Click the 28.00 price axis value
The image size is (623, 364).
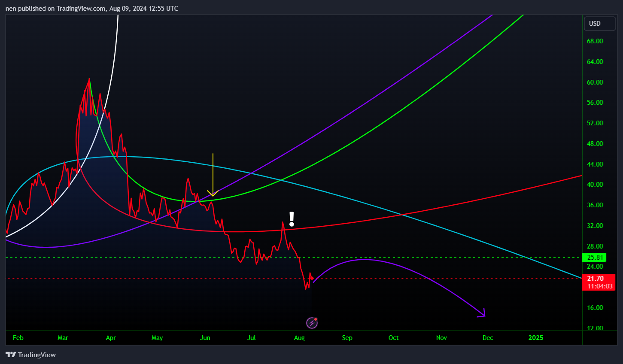(x=595, y=246)
